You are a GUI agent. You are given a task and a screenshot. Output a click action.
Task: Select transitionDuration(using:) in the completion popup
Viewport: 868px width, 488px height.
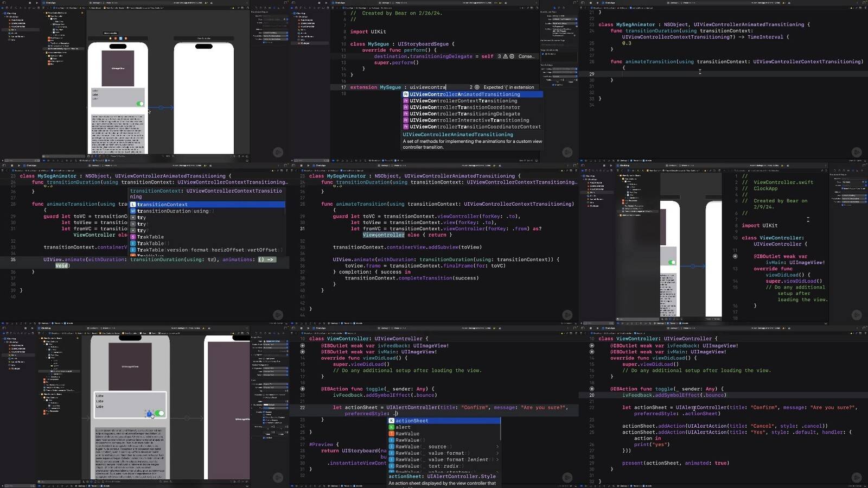[x=173, y=211]
